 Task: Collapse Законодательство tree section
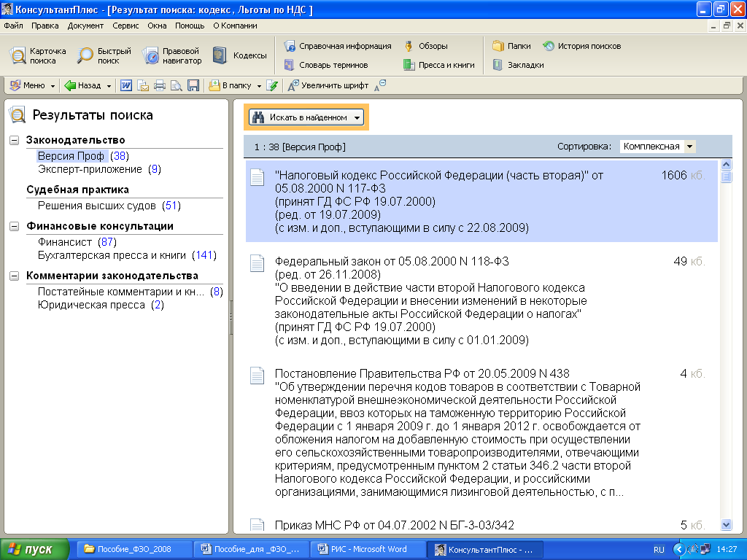coord(15,141)
